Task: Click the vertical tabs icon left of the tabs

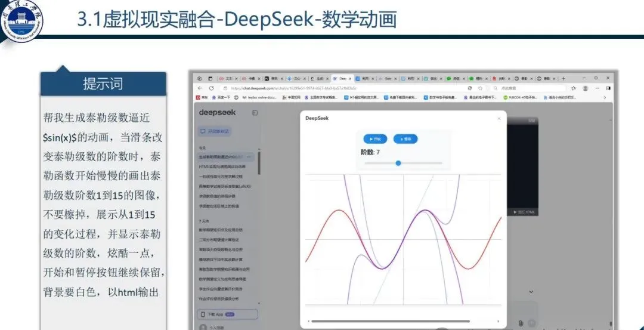Action: [x=210, y=78]
